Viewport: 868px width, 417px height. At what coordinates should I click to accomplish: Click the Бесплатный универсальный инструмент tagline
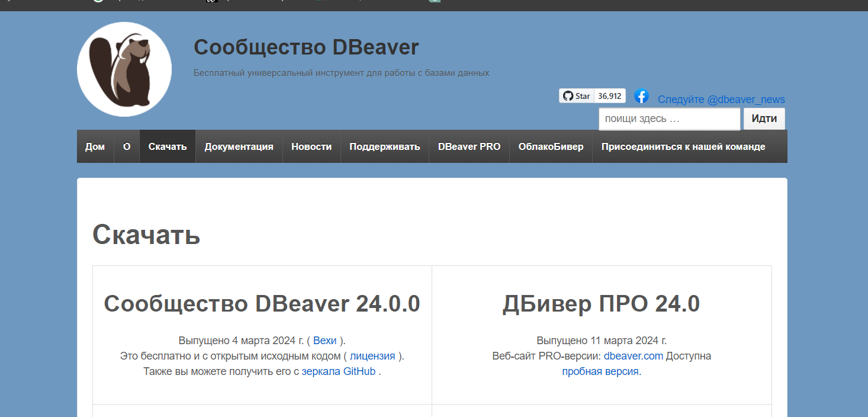pyautogui.click(x=342, y=73)
